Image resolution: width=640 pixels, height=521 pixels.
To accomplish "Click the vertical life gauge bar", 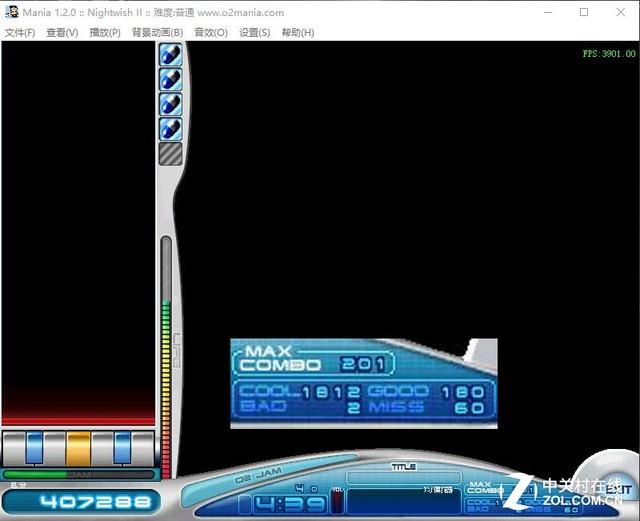I will click(166, 356).
